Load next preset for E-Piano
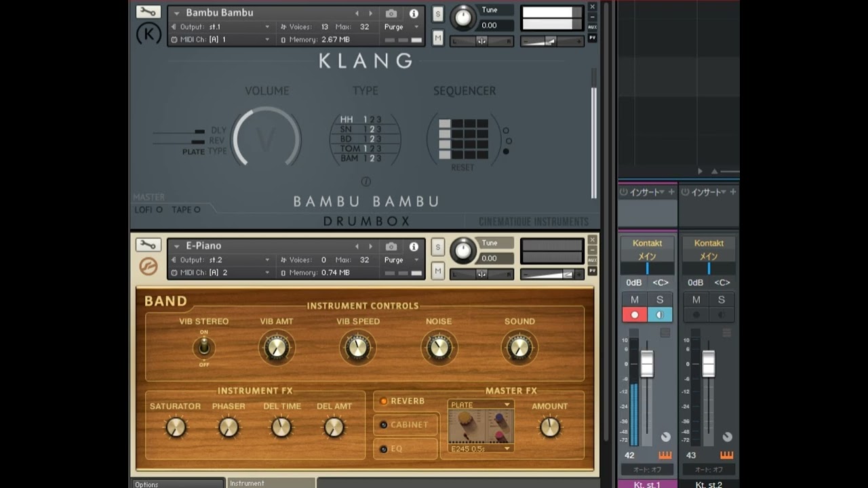This screenshot has width=868, height=488. (x=370, y=247)
